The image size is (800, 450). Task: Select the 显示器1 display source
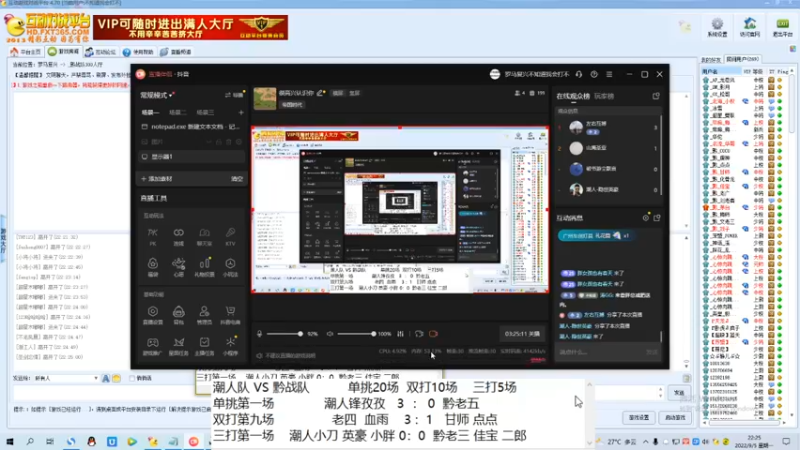192,157
